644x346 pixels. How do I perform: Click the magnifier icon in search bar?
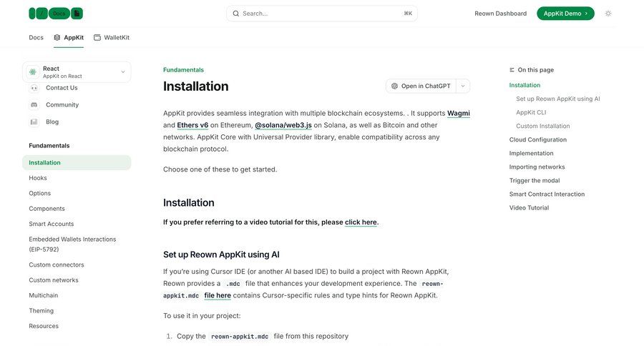point(236,14)
